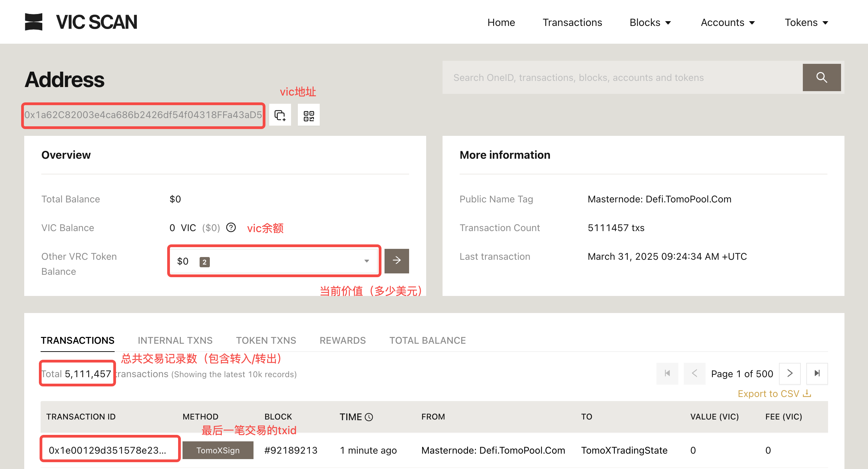Click the search magnifier button

[821, 77]
